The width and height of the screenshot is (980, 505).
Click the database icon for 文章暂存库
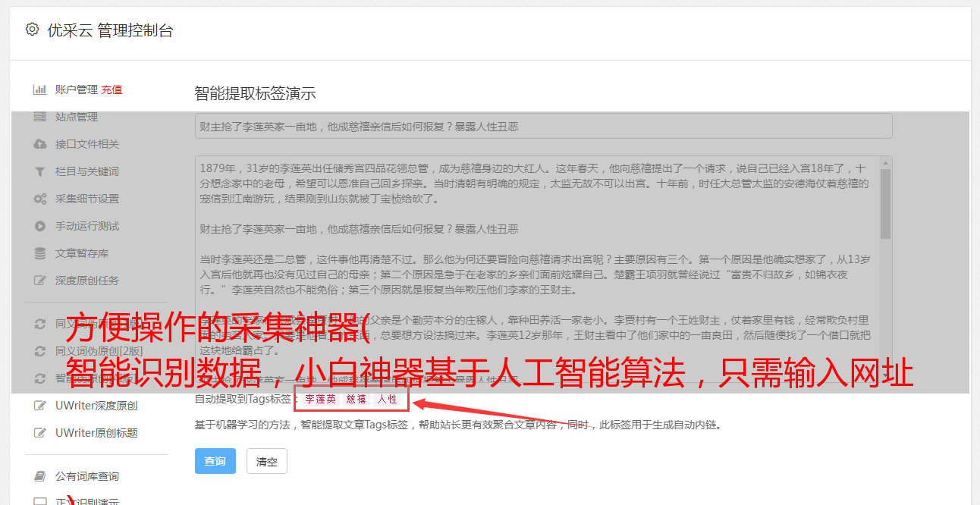click(39, 253)
